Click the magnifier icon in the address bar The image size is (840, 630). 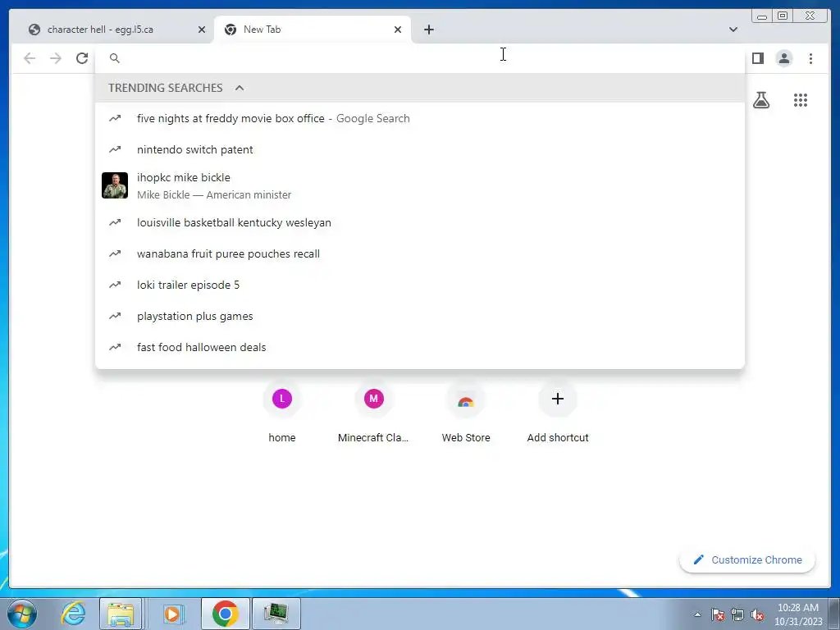tap(115, 58)
